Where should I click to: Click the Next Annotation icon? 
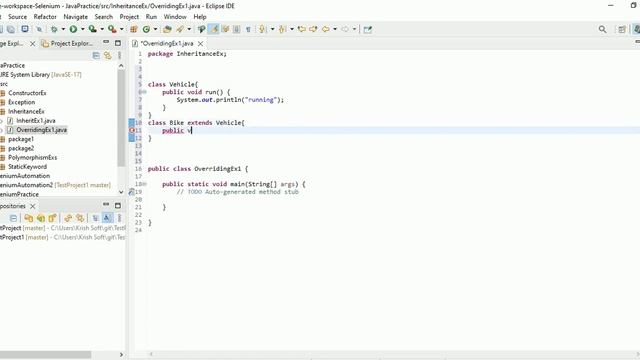tap(262, 29)
